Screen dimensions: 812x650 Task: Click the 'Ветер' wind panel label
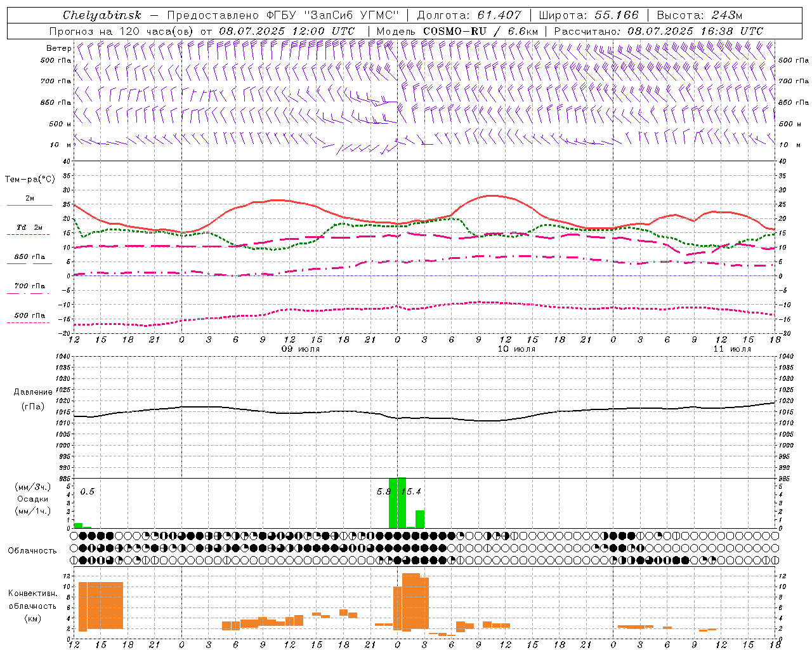coord(58,48)
